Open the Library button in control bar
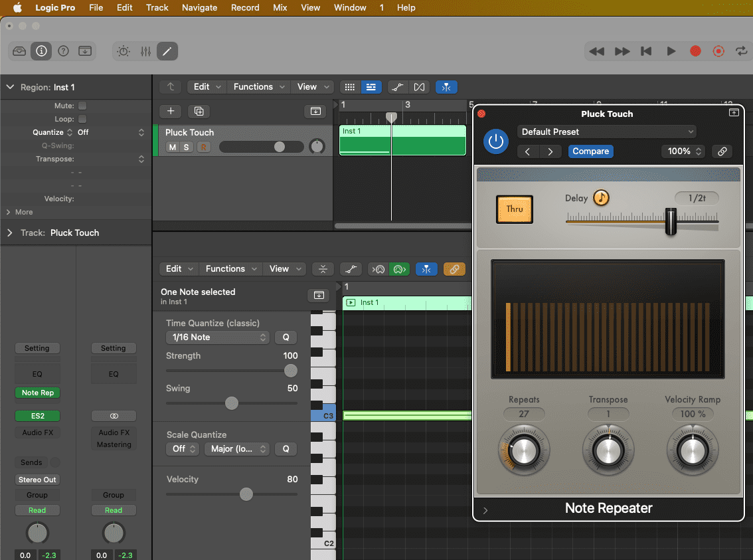The image size is (753, 560). tap(19, 51)
